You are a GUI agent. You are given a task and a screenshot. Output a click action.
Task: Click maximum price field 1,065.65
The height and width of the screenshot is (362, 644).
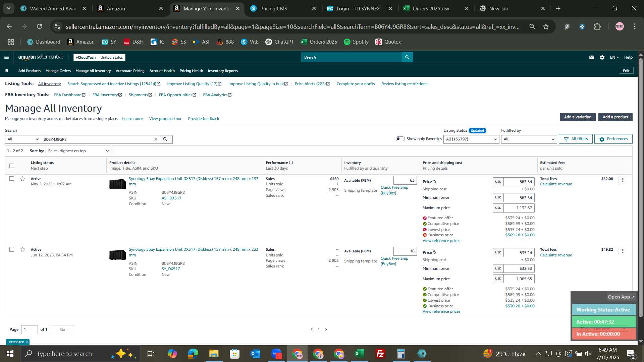tap(519, 279)
